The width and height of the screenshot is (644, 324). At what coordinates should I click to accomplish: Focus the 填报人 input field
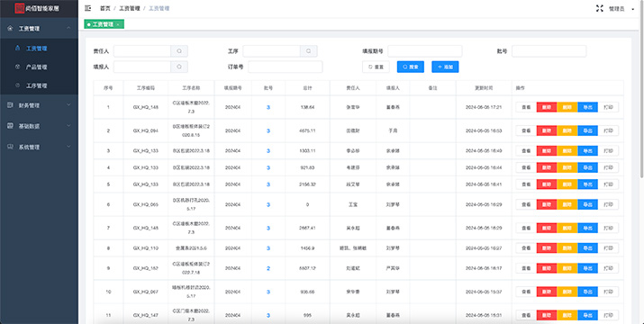point(142,67)
